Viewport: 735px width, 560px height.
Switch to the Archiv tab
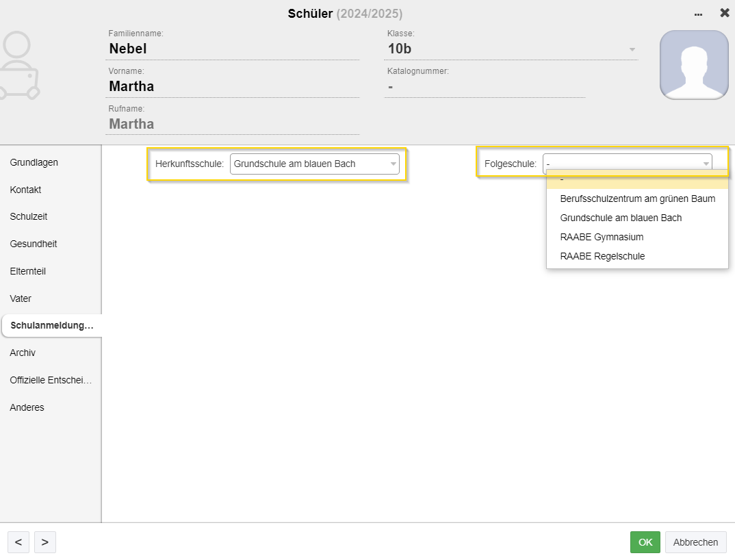tap(23, 353)
